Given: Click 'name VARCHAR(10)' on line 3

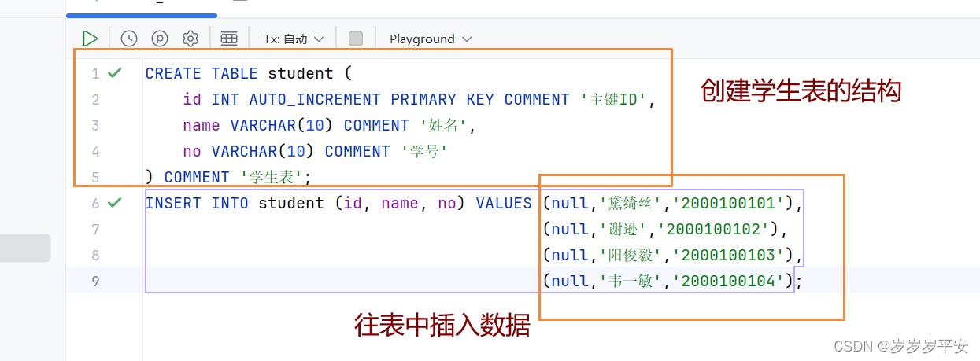Looking at the screenshot, I should coord(258,125).
